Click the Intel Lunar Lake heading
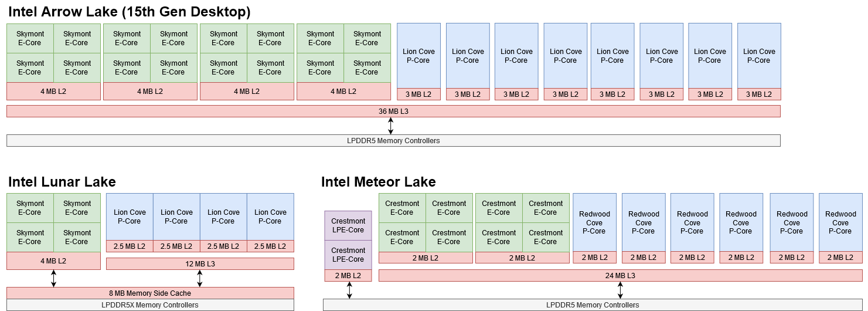Image resolution: width=868 pixels, height=311 pixels. point(62,181)
